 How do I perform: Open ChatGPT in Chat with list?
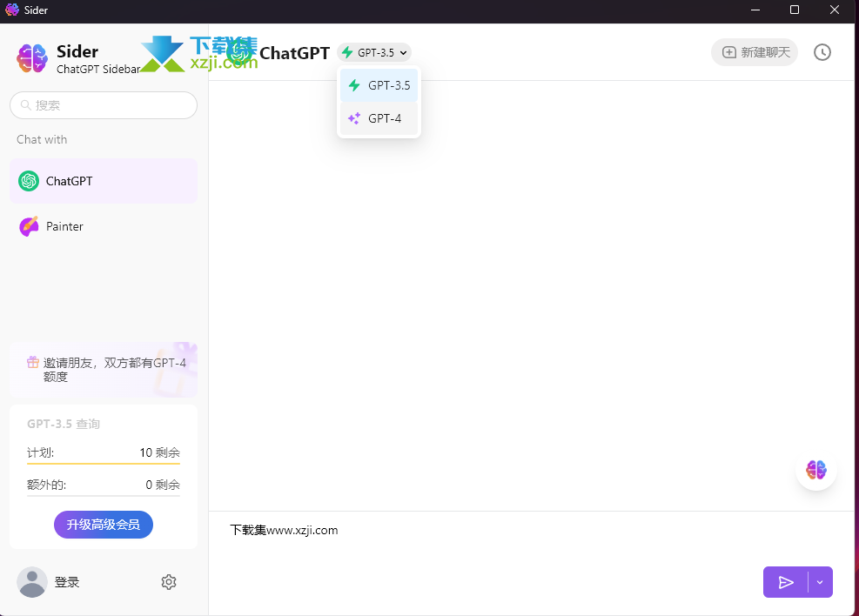click(x=104, y=181)
